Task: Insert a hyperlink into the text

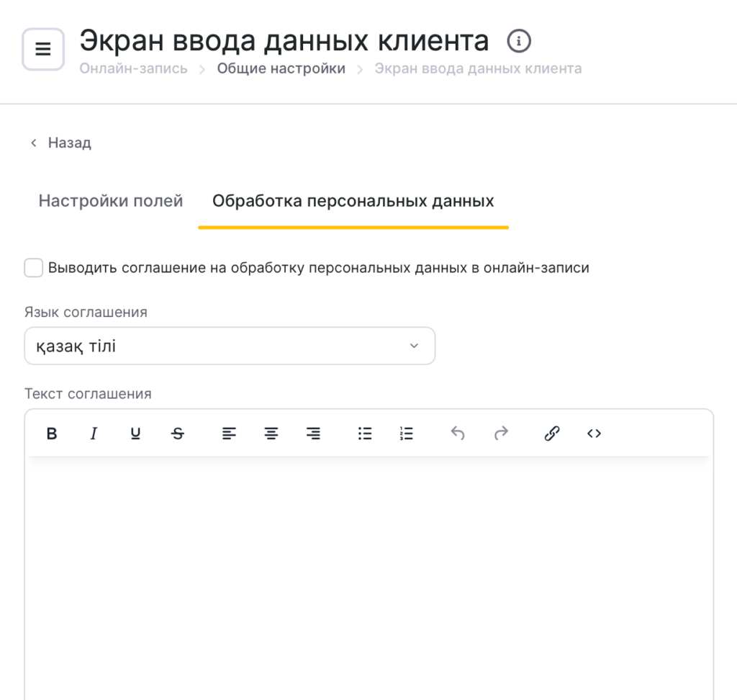Action: (x=552, y=434)
